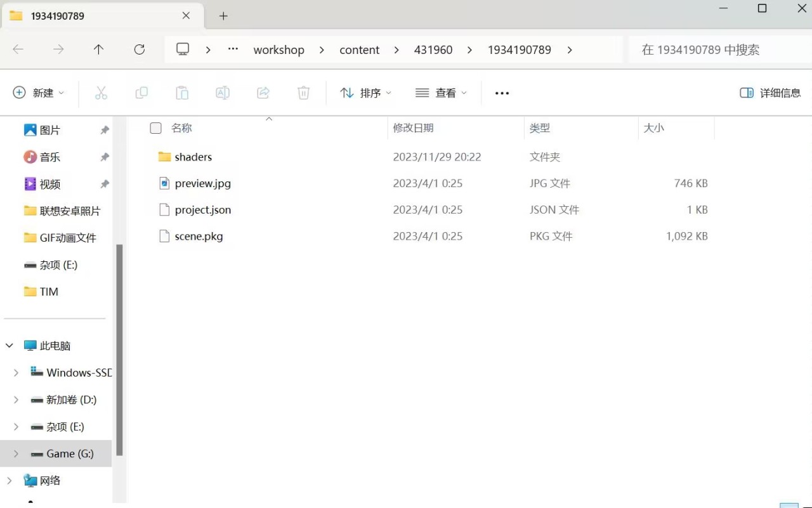Collapse the 此电脑 tree node

pos(10,346)
